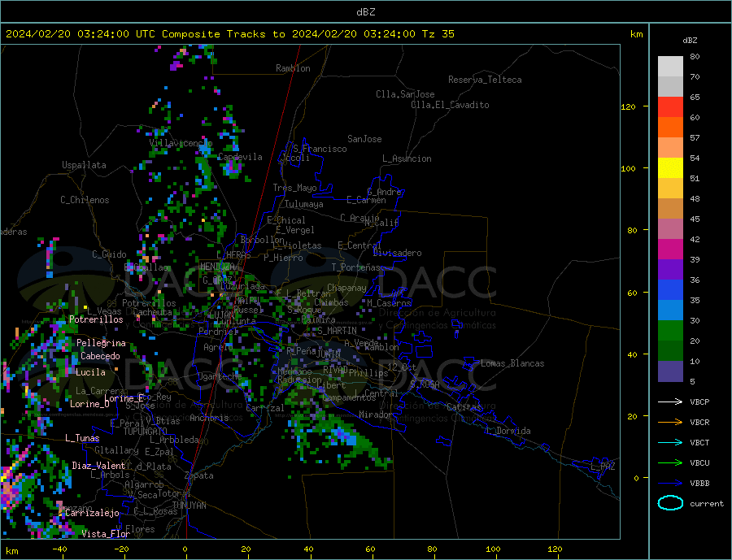Pick the light blue swatch above the 30 label
The width and height of the screenshot is (732, 560).
(x=670, y=310)
